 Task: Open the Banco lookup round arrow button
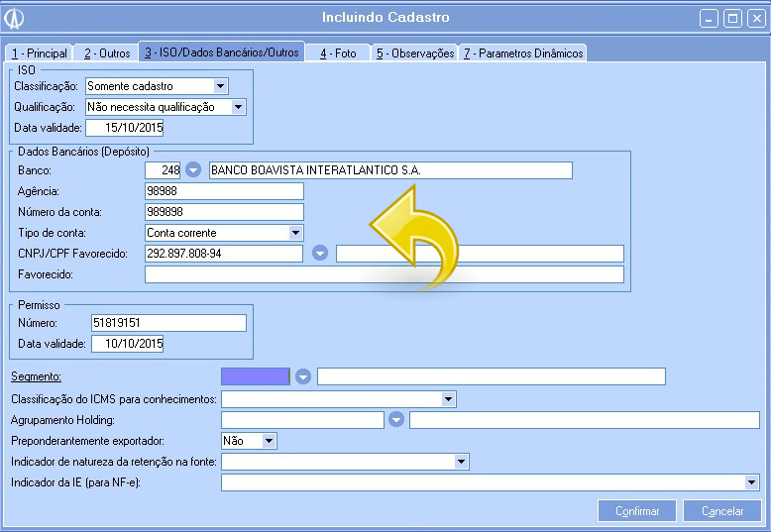point(193,170)
